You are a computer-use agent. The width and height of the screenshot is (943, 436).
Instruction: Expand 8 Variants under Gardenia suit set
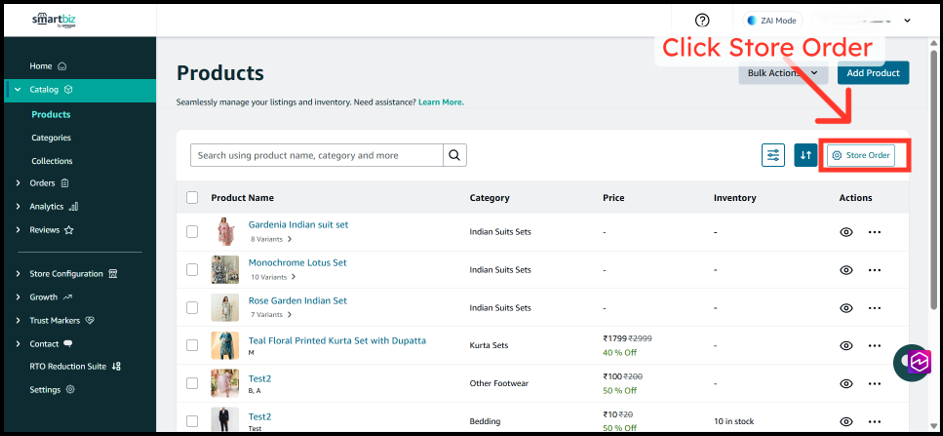[270, 239]
